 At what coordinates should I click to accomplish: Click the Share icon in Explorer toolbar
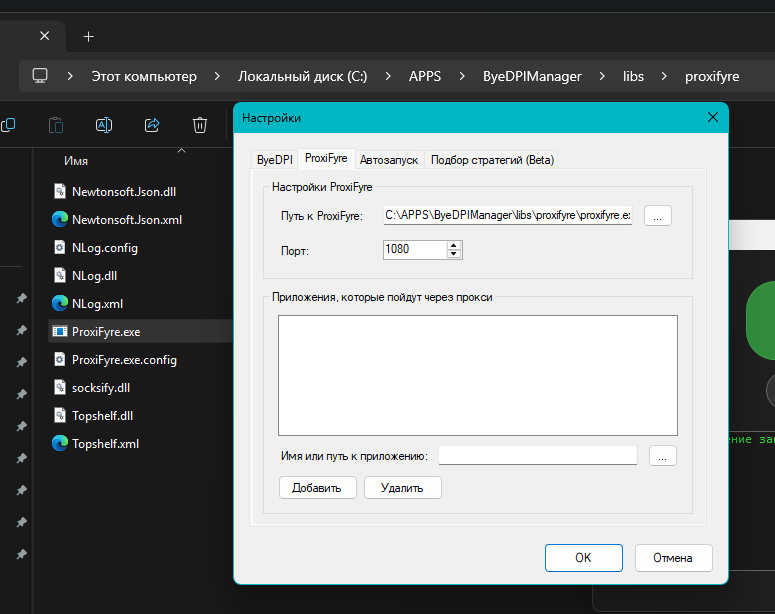pos(152,125)
